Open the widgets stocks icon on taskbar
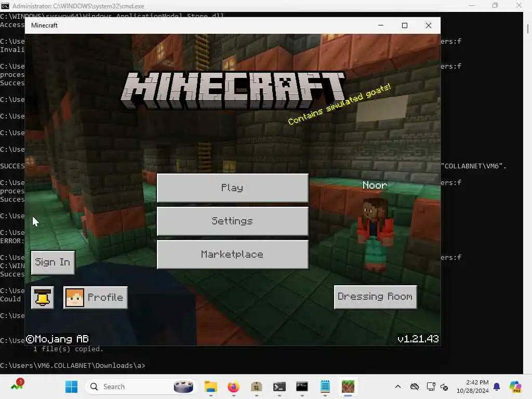 (17, 385)
